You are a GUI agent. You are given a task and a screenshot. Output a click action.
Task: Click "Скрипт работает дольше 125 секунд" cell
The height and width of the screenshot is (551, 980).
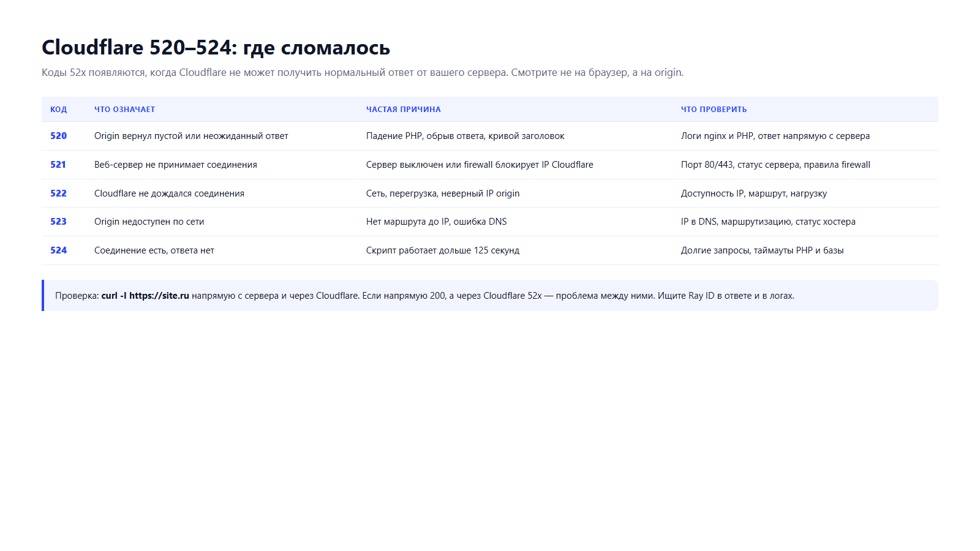(x=443, y=250)
